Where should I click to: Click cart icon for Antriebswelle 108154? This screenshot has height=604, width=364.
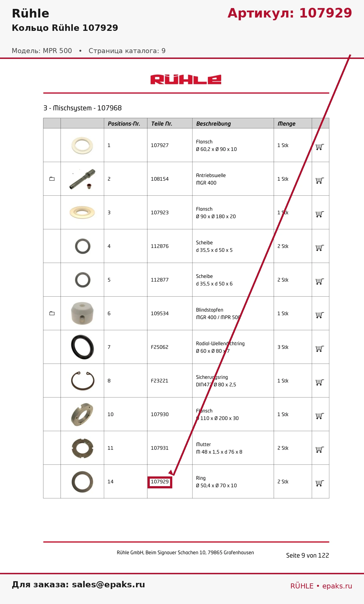[x=320, y=180]
